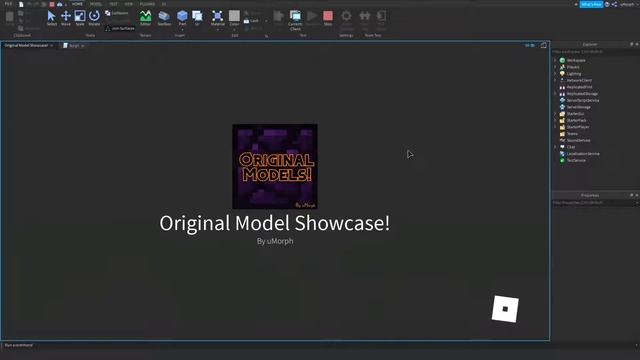640x360 pixels.
Task: Click the TestService green icon
Action: click(562, 160)
